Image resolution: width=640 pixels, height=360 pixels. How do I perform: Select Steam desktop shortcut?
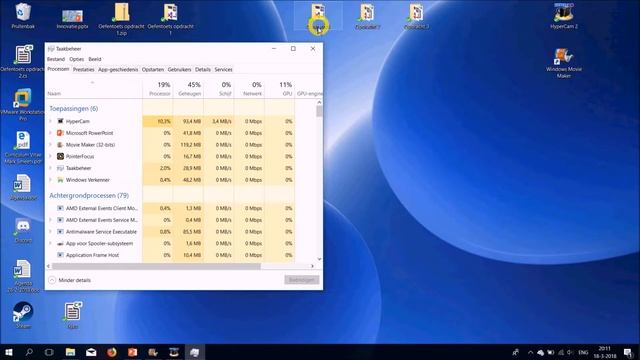click(23, 315)
